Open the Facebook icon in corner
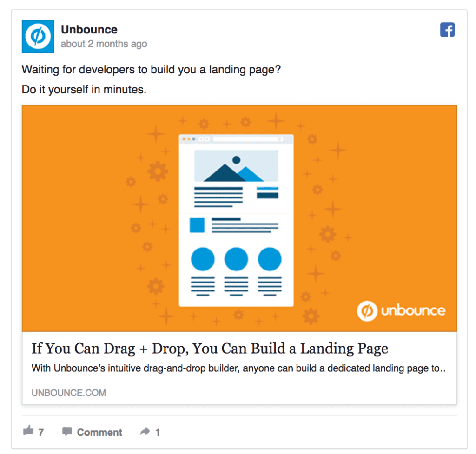The width and height of the screenshot is (476, 454). 447,30
